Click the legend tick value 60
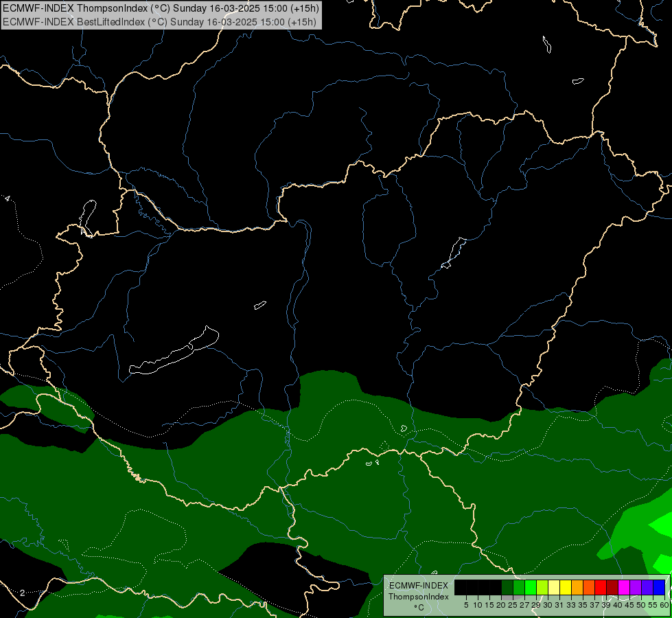The width and height of the screenshot is (672, 618). [664, 605]
